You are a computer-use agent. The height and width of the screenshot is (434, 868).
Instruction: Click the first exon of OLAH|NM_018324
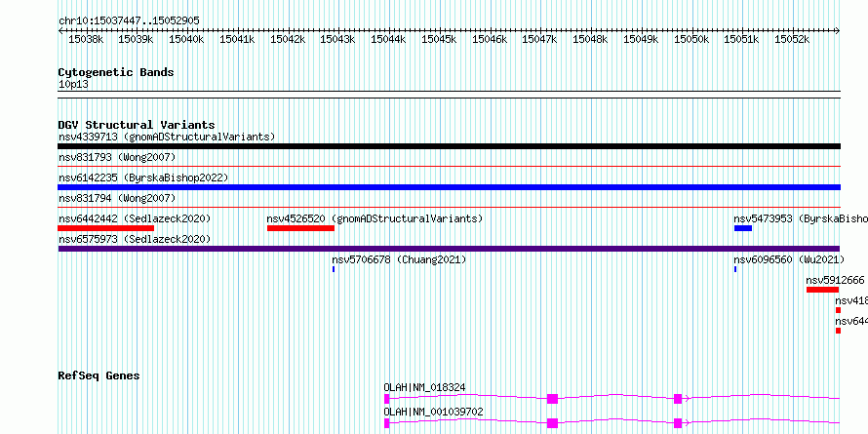(x=387, y=399)
